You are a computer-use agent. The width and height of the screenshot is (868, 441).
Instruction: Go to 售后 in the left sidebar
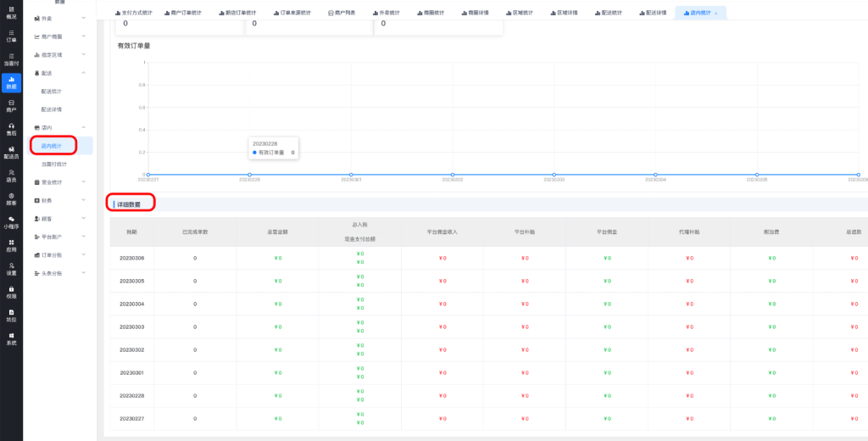click(11, 129)
